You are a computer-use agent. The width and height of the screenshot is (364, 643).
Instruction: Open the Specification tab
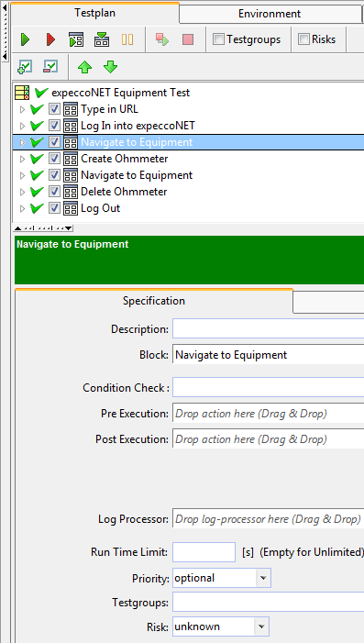click(154, 301)
